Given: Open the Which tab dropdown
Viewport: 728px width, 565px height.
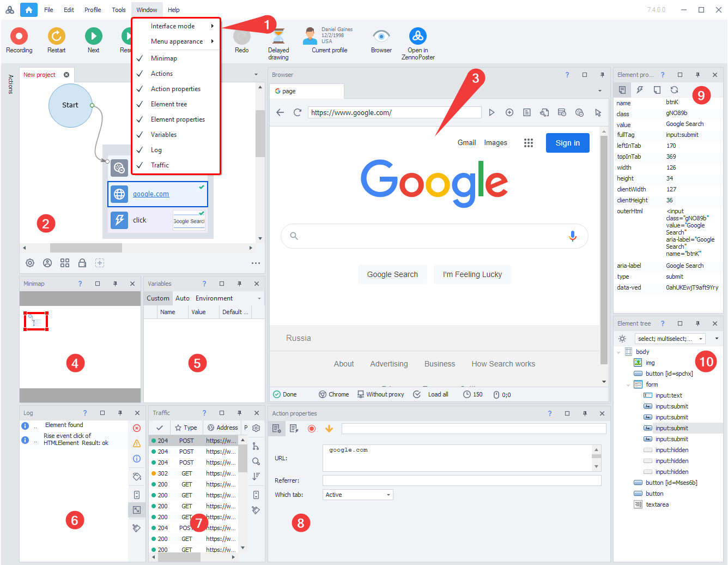Looking at the screenshot, I should pyautogui.click(x=358, y=495).
